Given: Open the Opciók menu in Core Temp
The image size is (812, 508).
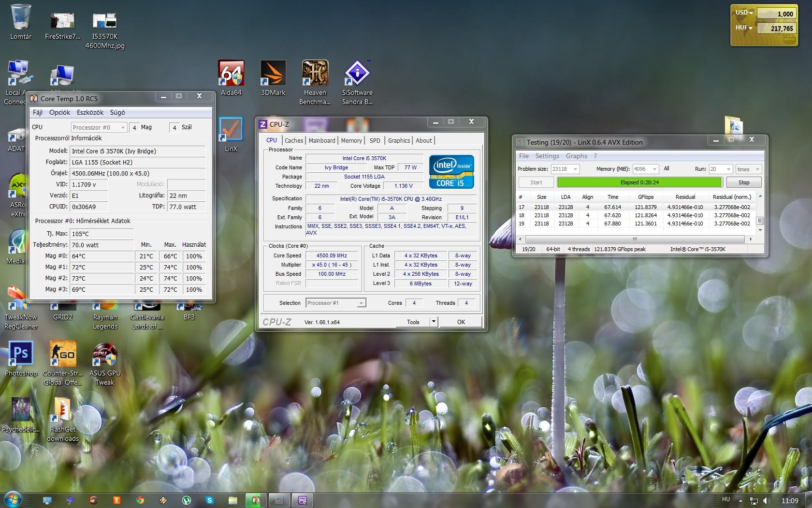Looking at the screenshot, I should point(59,112).
